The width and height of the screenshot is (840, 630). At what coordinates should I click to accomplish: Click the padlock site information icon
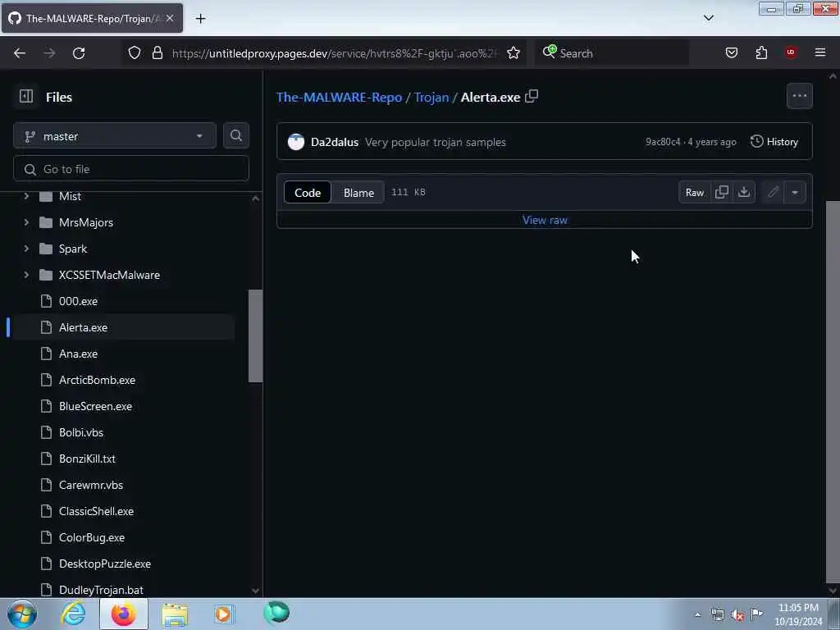point(157,53)
